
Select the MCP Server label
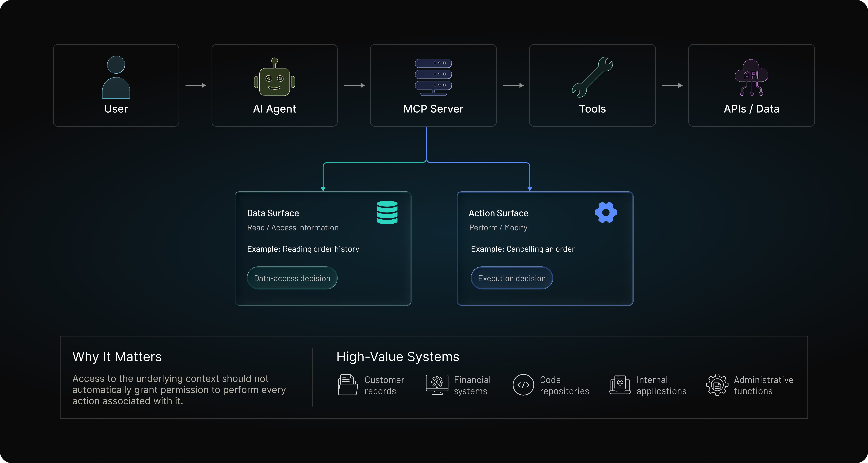pyautogui.click(x=433, y=109)
